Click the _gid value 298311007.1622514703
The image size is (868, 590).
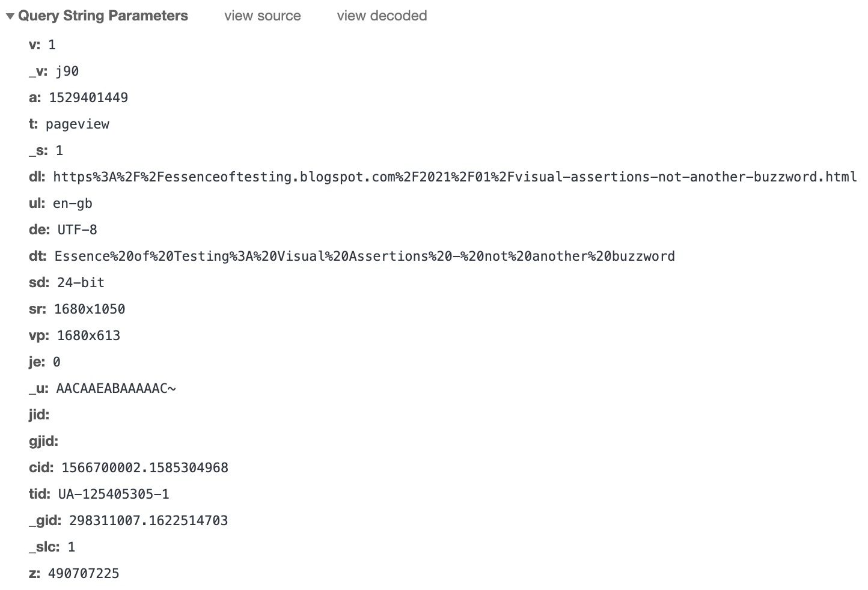pyautogui.click(x=148, y=520)
